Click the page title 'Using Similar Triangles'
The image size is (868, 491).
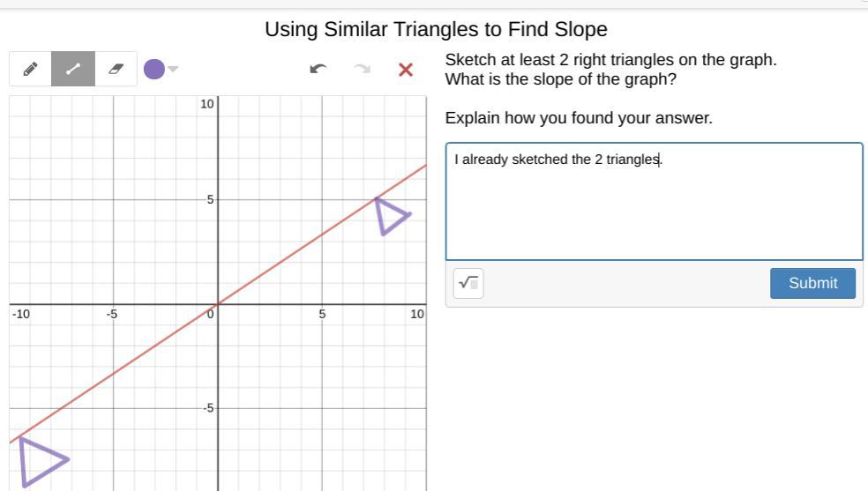point(436,29)
